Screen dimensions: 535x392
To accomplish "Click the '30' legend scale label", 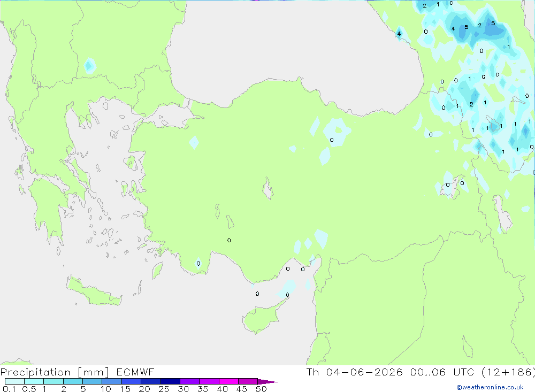I will click(x=184, y=389).
